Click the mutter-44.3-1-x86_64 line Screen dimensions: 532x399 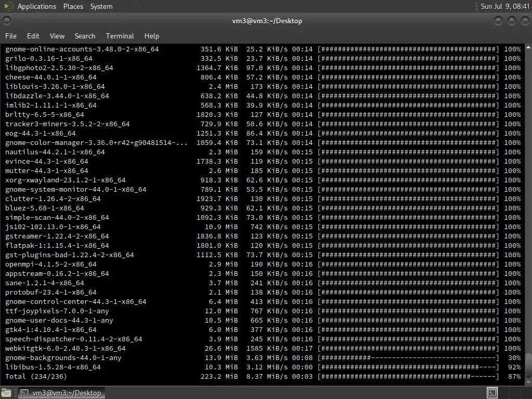click(x=263, y=170)
